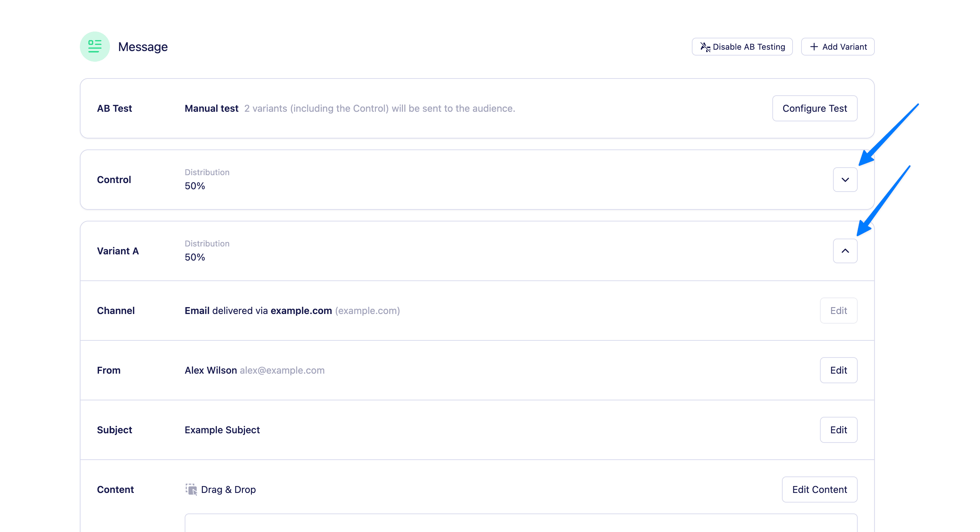Click the Control 50% distribution value
The height and width of the screenshot is (532, 980).
195,186
